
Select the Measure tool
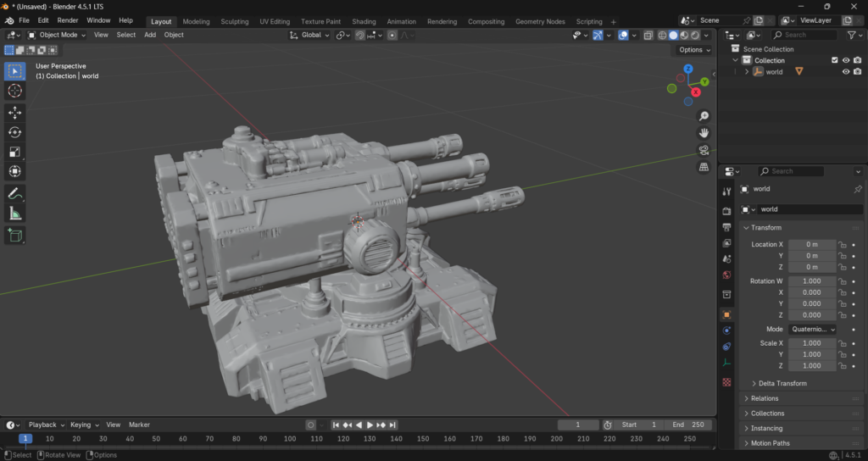(x=15, y=214)
